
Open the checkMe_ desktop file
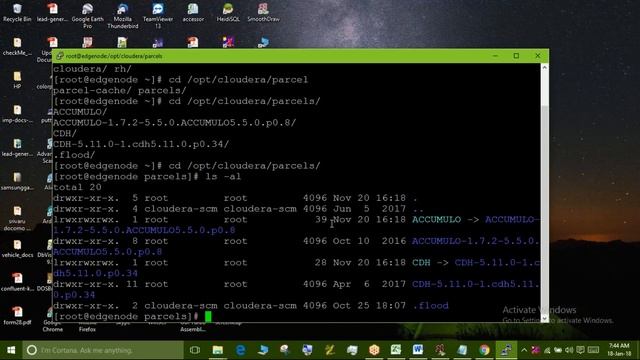tap(17, 46)
